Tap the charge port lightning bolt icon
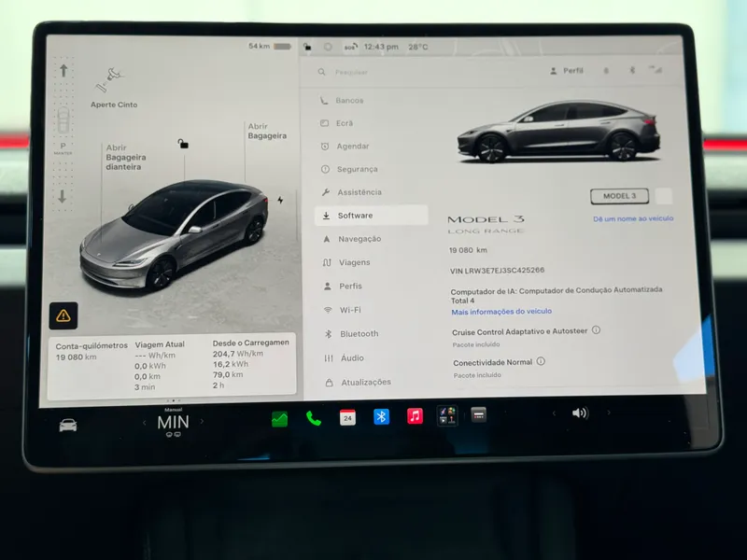The width and height of the screenshot is (747, 560). (x=281, y=200)
